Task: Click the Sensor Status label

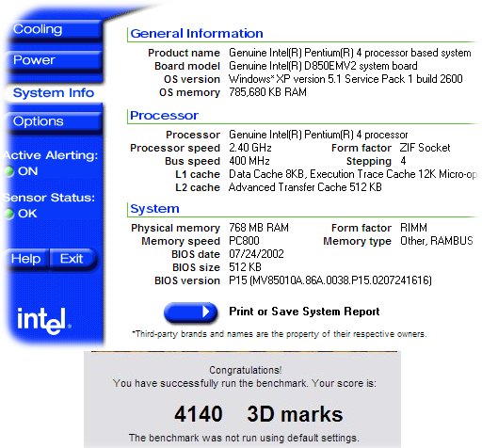Action: coord(49,198)
